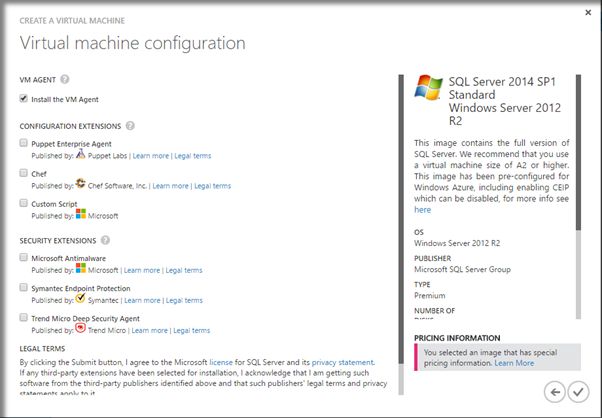Disable the Install the VM Agent checkbox

point(24,99)
